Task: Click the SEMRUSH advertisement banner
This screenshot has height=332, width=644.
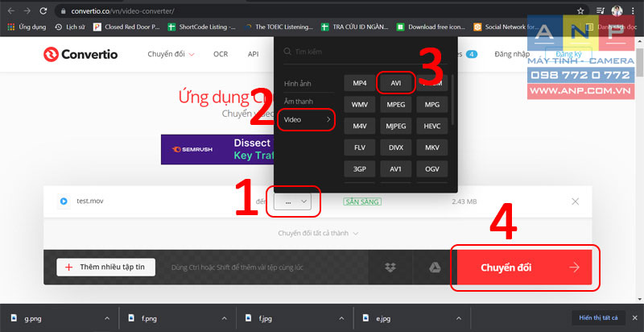Action: coord(217,150)
